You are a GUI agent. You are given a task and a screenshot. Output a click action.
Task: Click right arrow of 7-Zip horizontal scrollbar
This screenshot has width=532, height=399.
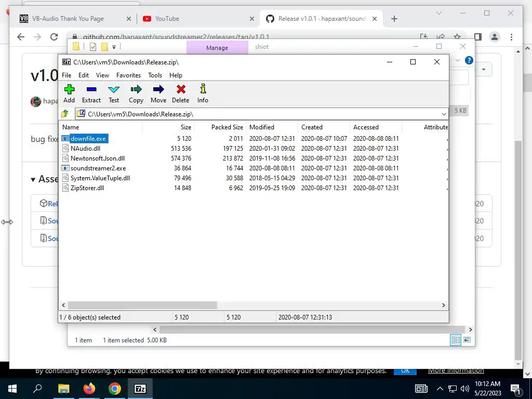(444, 305)
